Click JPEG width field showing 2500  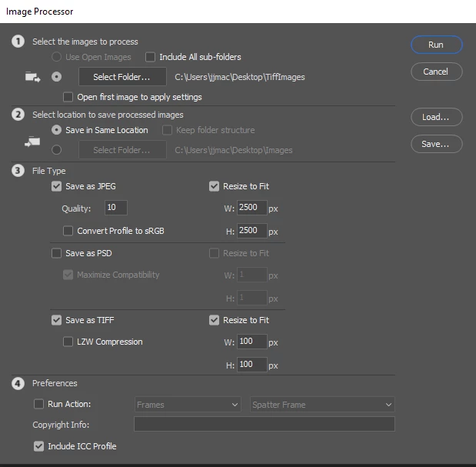252,208
